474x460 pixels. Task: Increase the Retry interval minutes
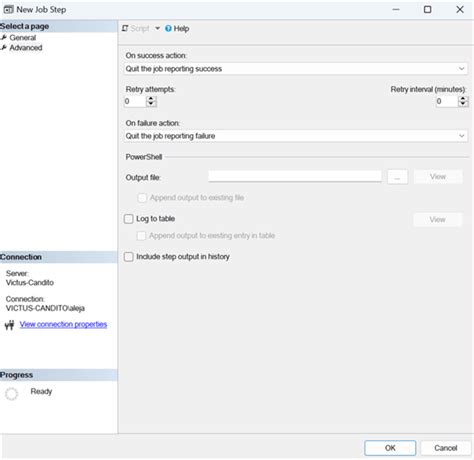click(463, 99)
